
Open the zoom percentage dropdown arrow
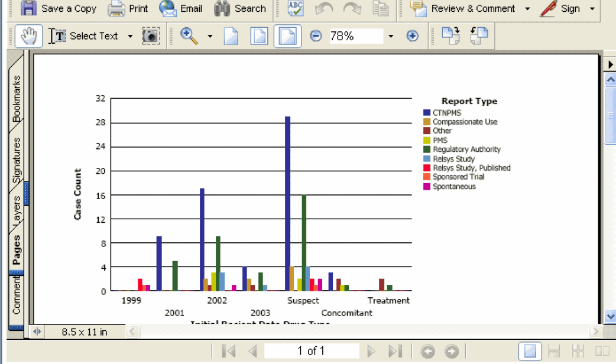tap(391, 37)
